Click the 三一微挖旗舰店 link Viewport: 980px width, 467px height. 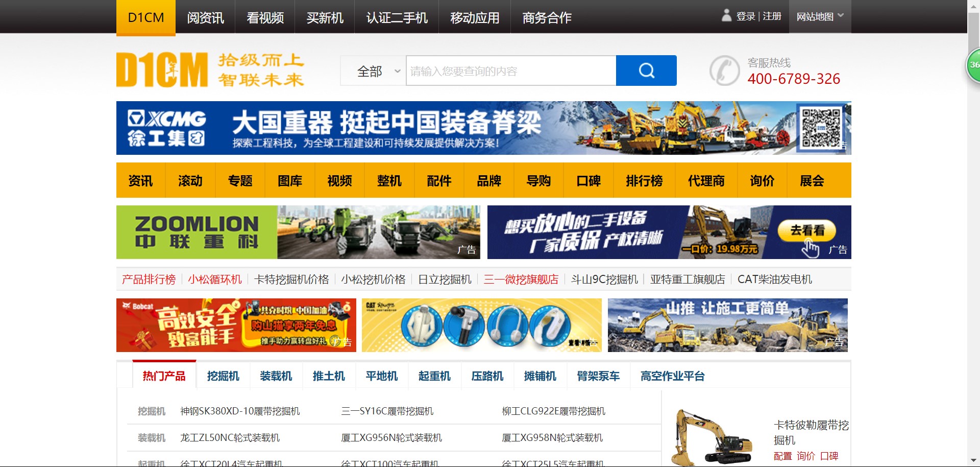point(521,279)
